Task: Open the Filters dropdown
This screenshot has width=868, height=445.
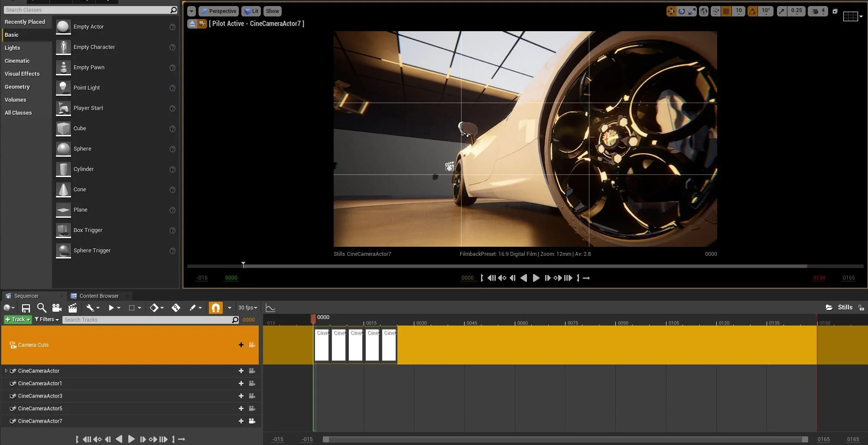Action: coord(46,319)
